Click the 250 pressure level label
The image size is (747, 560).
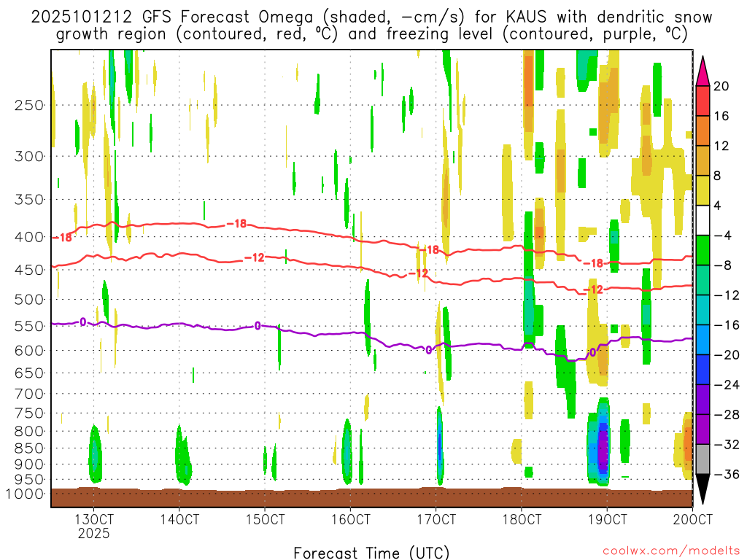coord(29,105)
